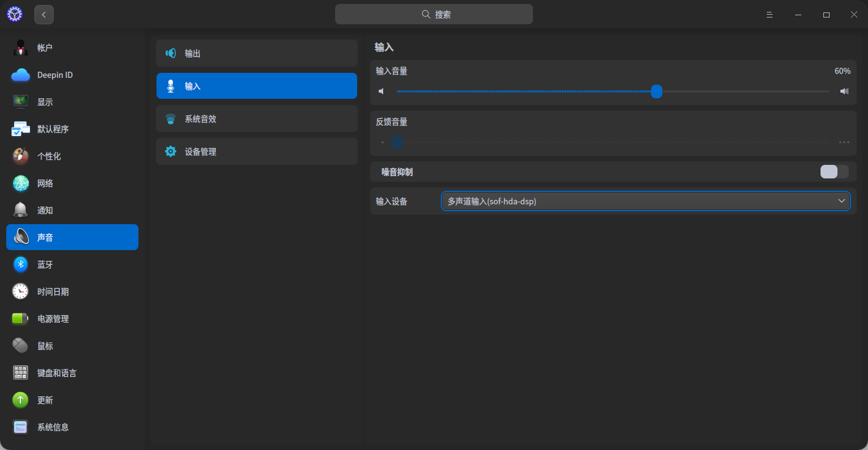This screenshot has width=868, height=450.
Task: Open the System Sound Effects section
Action: coord(257,119)
